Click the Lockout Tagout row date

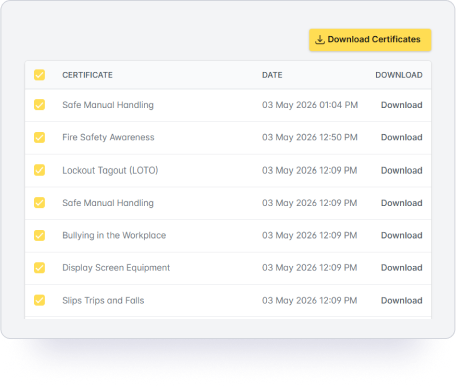point(310,170)
